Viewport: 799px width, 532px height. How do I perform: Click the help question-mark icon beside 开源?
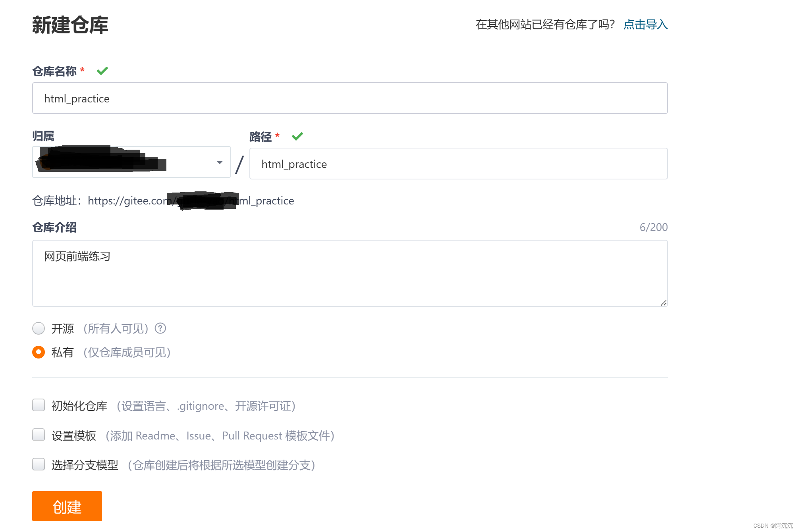click(x=160, y=328)
